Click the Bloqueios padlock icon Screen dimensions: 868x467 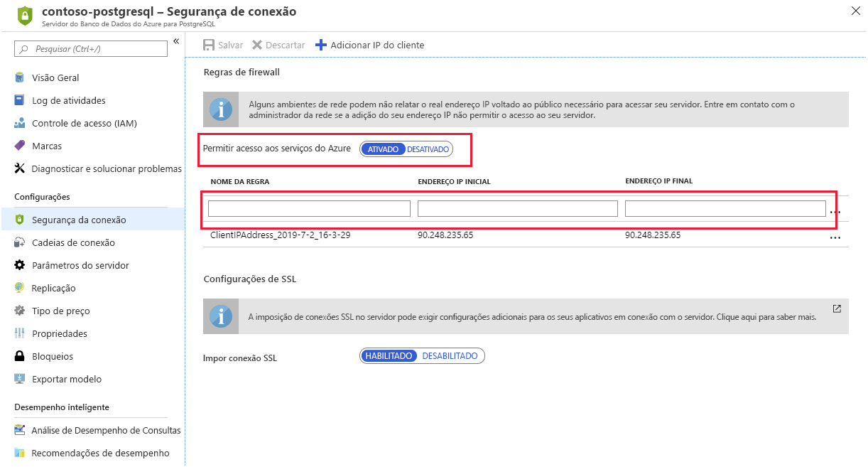20,356
